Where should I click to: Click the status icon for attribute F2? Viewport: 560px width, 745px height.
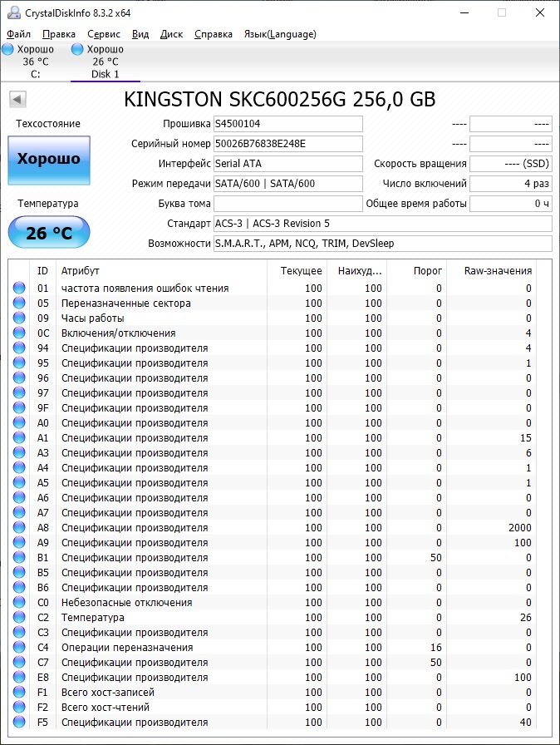coord(19,707)
